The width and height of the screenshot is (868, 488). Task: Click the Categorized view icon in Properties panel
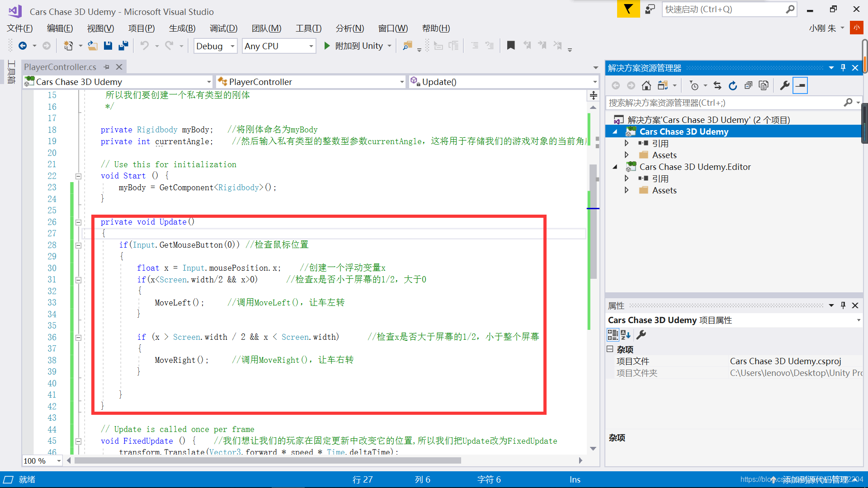(x=613, y=335)
